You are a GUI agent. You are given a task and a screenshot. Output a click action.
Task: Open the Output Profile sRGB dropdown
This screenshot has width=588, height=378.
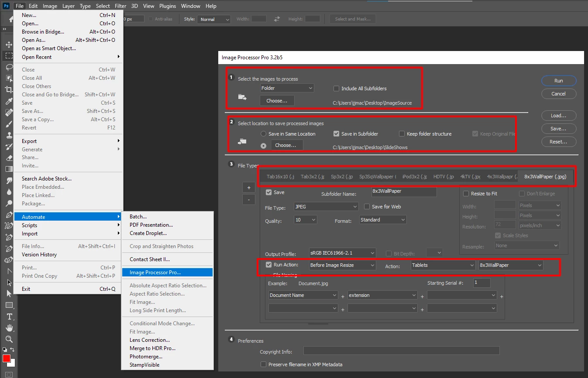(x=342, y=253)
